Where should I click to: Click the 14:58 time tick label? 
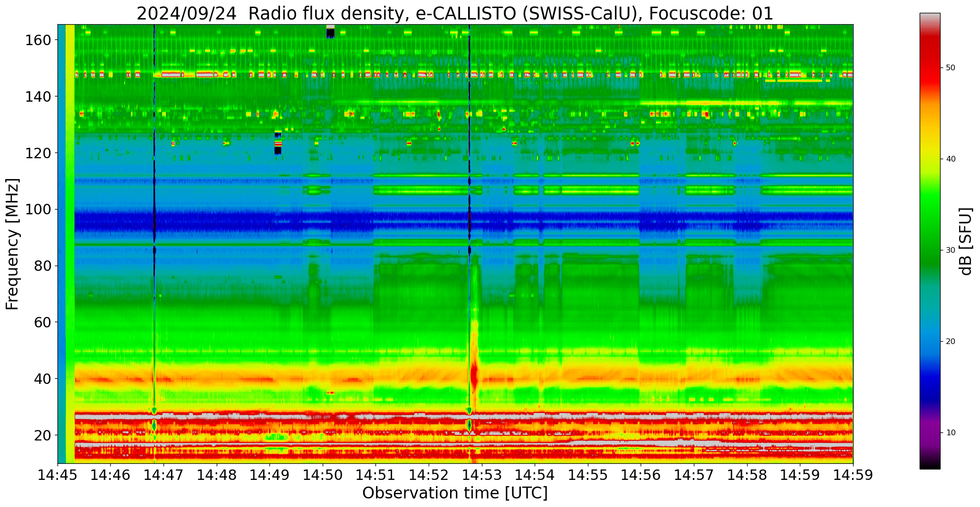pos(747,475)
